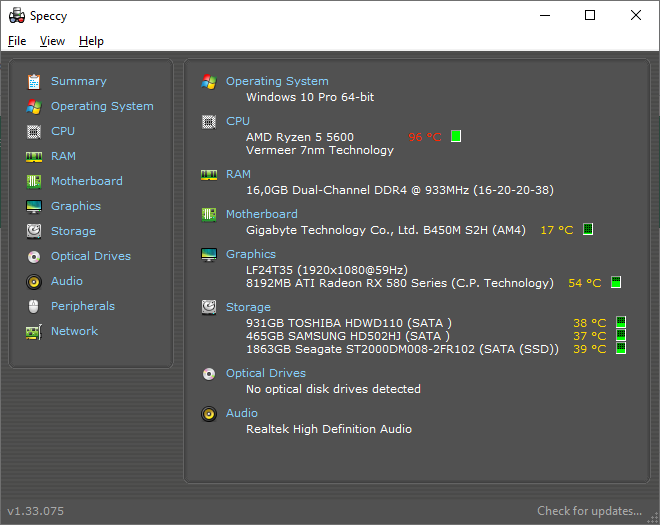Click the CPU chip icon in sidebar
Viewport: 660px width, 525px height.
(34, 132)
